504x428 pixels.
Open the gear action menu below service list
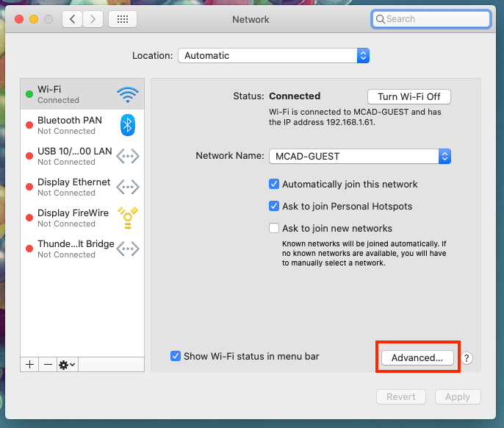(67, 365)
